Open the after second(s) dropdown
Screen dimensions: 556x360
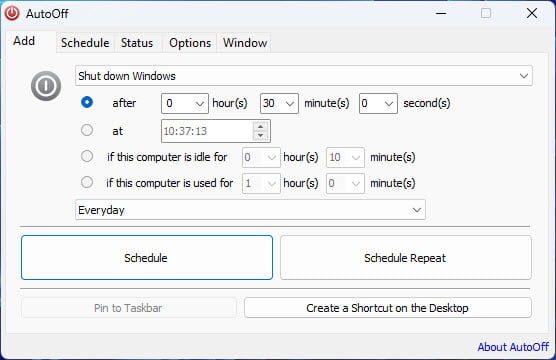[x=378, y=103]
